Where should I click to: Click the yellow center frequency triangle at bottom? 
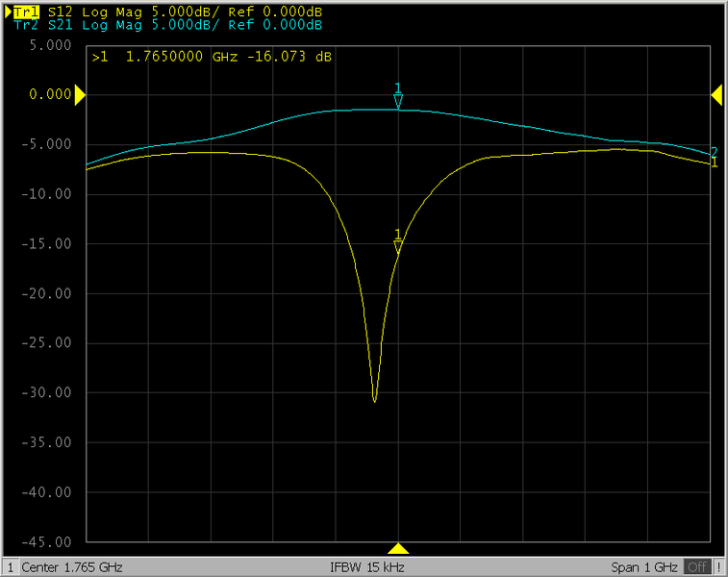pos(398,548)
